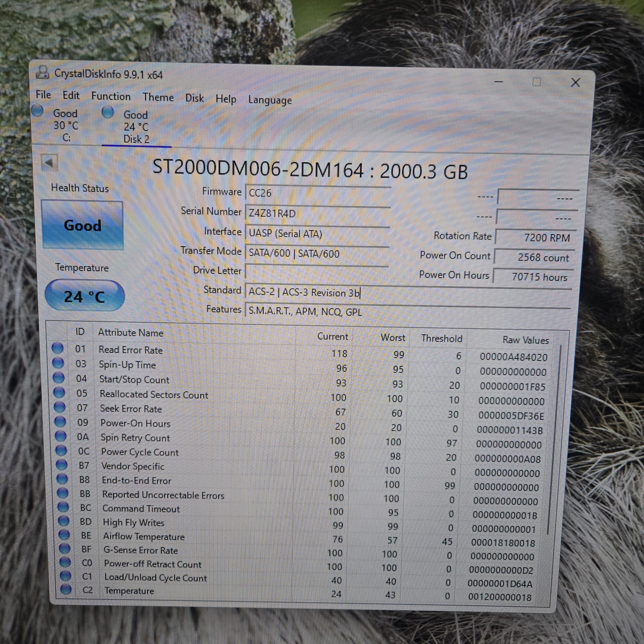
Task: Click the Threshold column header
Action: pos(442,338)
